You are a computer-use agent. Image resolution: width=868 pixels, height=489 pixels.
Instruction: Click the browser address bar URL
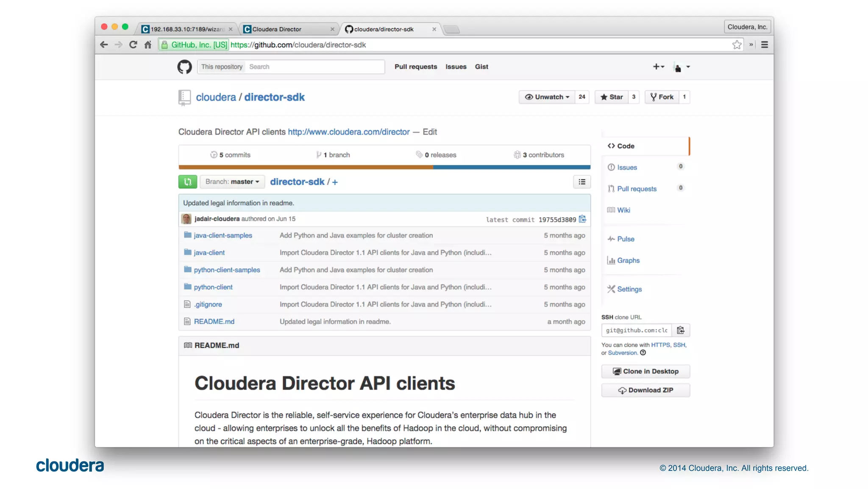tap(298, 45)
